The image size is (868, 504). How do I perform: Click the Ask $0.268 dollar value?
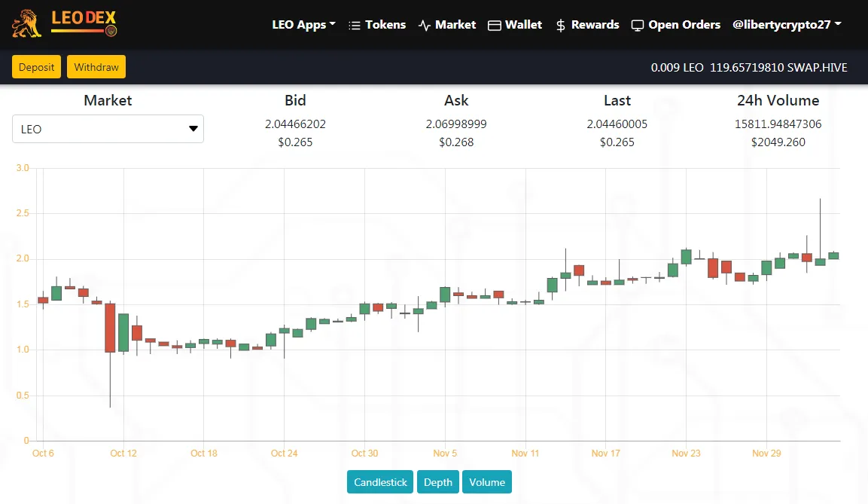[x=456, y=142]
